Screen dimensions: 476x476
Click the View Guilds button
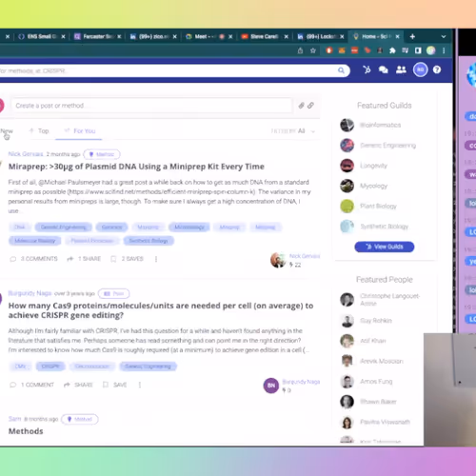[385, 247]
